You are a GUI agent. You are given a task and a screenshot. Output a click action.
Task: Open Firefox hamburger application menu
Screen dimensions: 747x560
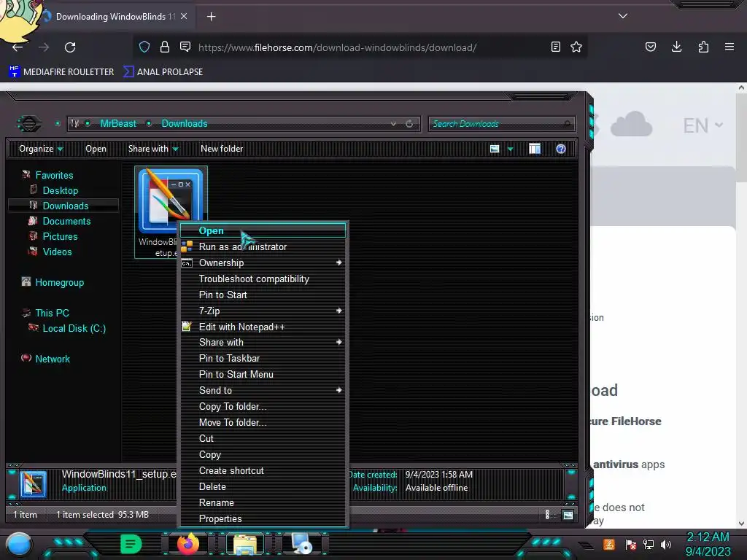729,47
